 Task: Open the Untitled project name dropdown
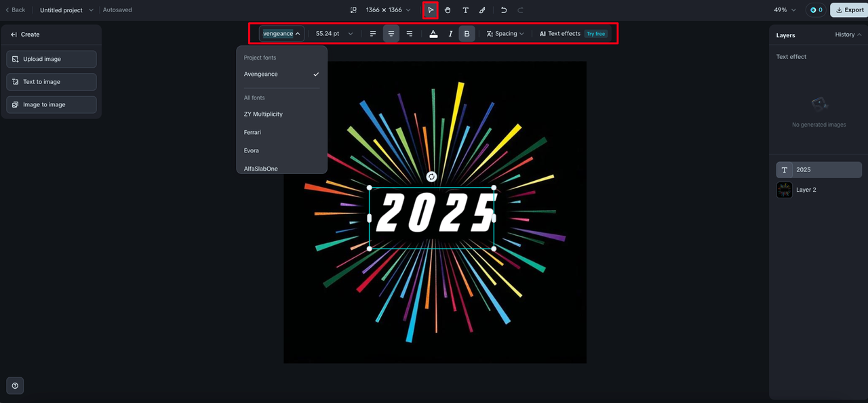(66, 10)
